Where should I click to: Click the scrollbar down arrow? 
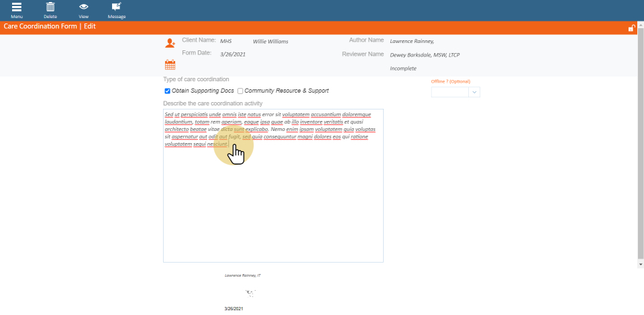641,264
